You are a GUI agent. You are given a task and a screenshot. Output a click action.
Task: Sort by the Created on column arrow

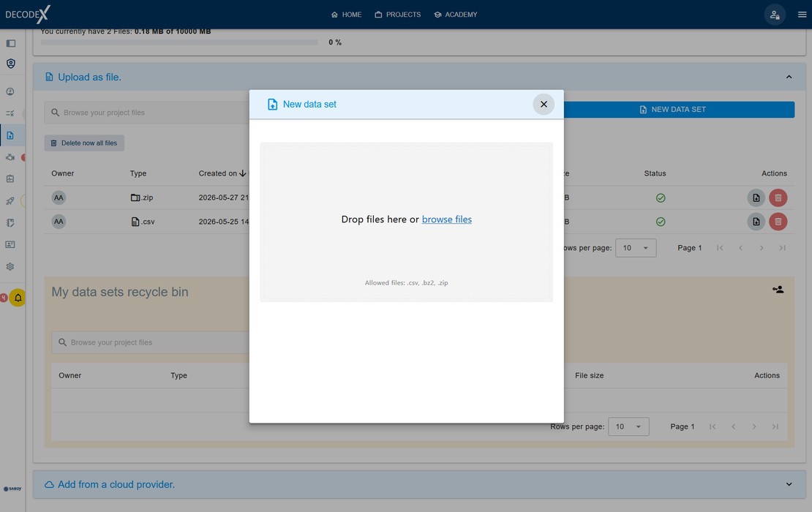click(242, 173)
